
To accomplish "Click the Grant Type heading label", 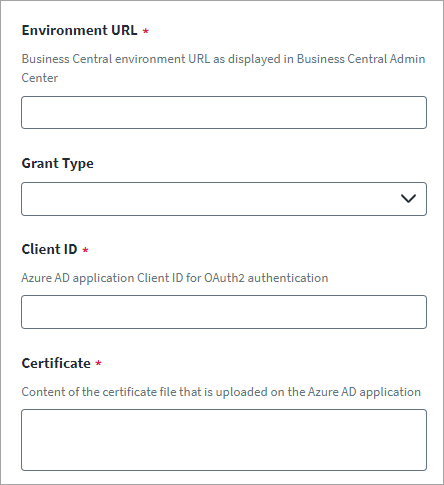I will pos(58,164).
